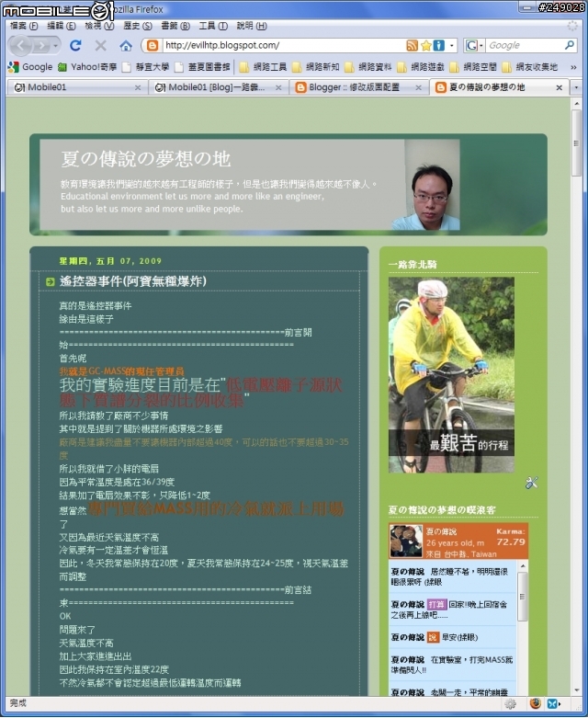The height and width of the screenshot is (718, 588).
Task: Expand the 網路資料 bookmark folder
Action: point(368,67)
